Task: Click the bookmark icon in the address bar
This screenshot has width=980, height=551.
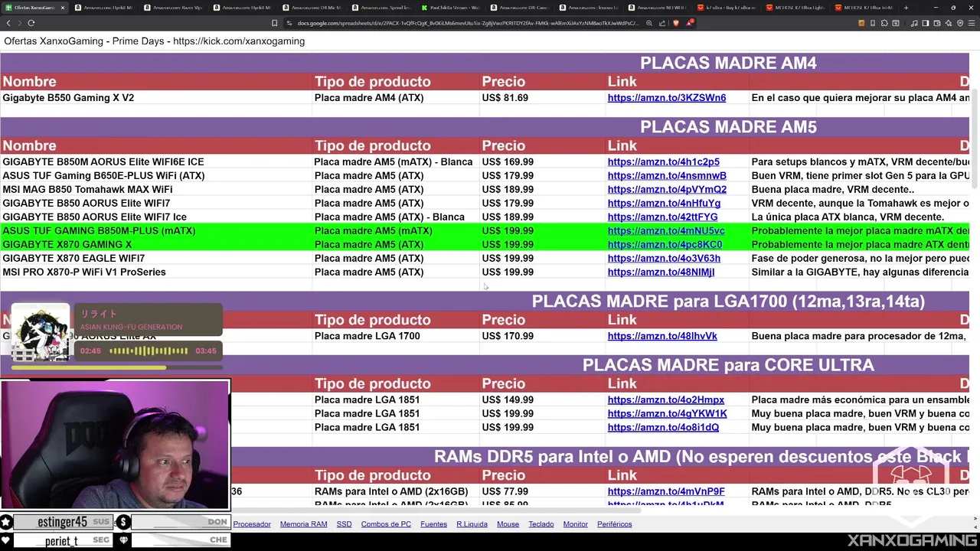Action: coord(274,23)
